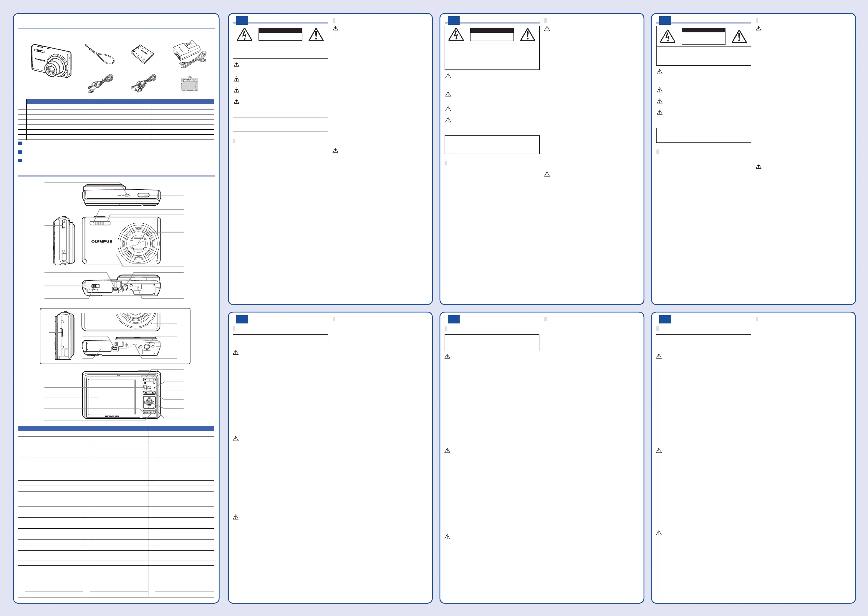Click the tripod socket in the boxed bottom-view diagram
The width and height of the screenshot is (868, 616).
[x=147, y=347]
